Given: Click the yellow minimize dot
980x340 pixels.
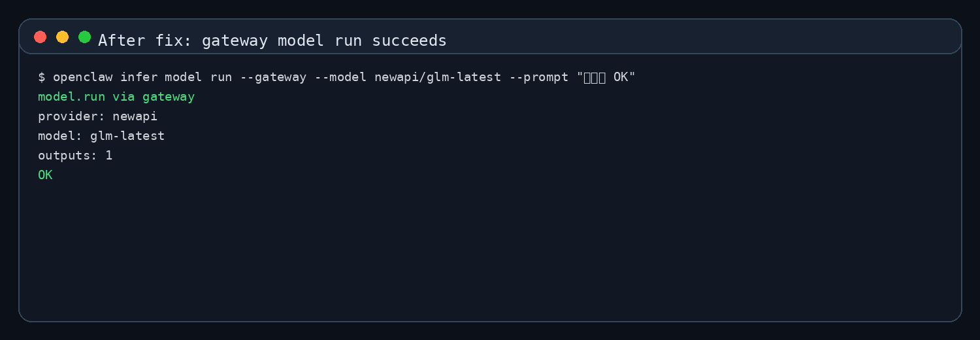Looking at the screenshot, I should 62,37.
